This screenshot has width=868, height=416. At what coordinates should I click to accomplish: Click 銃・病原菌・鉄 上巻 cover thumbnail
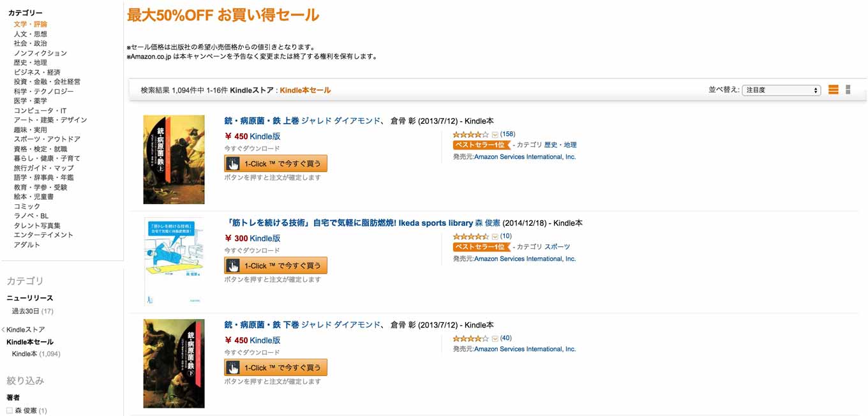(x=174, y=160)
